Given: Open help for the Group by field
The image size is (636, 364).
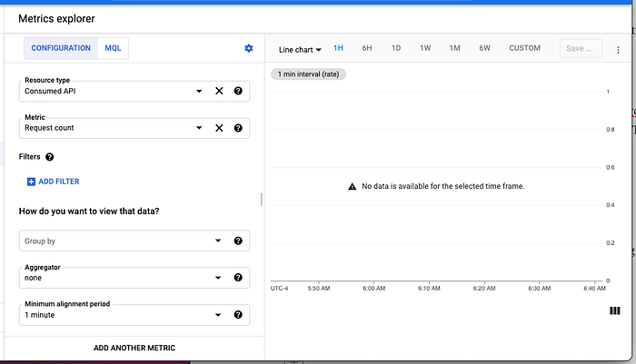Looking at the screenshot, I should click(x=238, y=241).
